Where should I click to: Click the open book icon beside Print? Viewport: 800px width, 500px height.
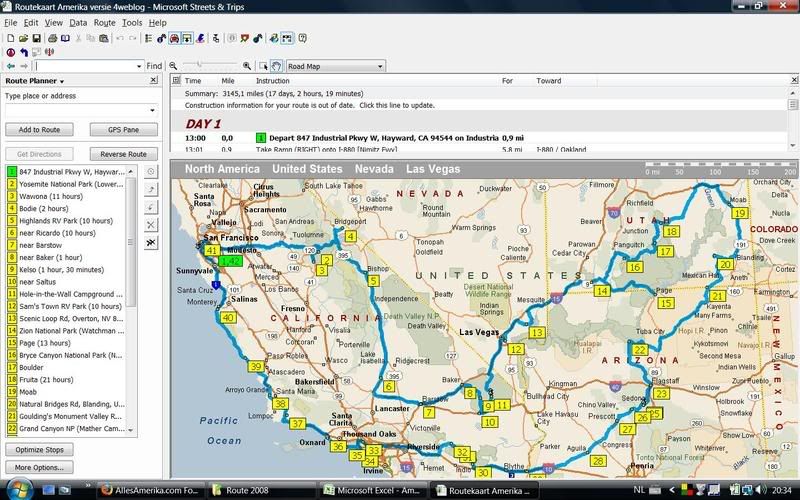pyautogui.click(x=65, y=38)
